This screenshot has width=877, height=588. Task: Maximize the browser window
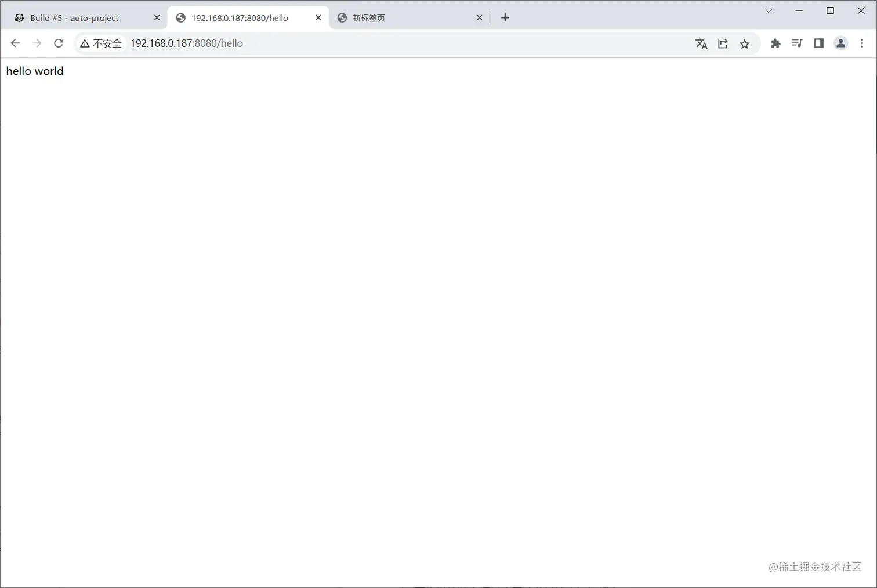(830, 10)
